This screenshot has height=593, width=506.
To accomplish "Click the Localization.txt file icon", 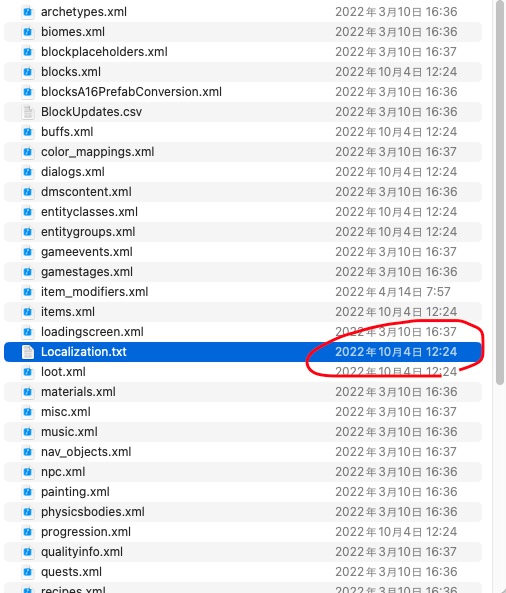I will click(28, 352).
